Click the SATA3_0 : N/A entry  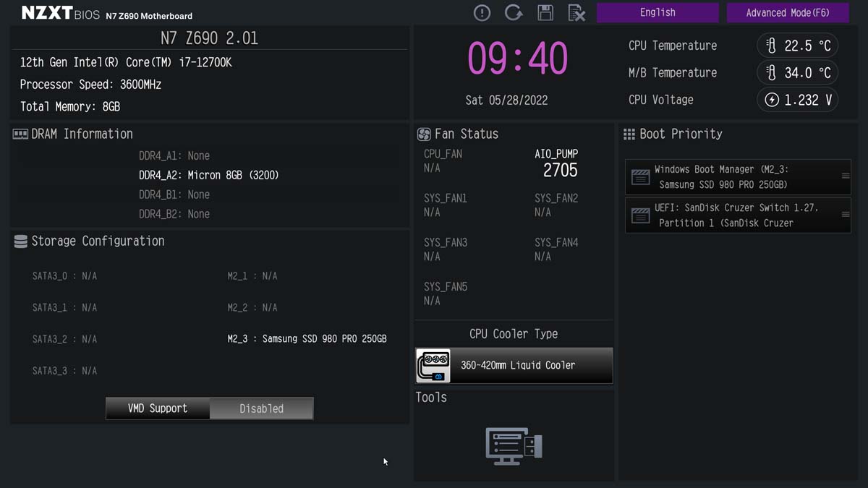[64, 276]
